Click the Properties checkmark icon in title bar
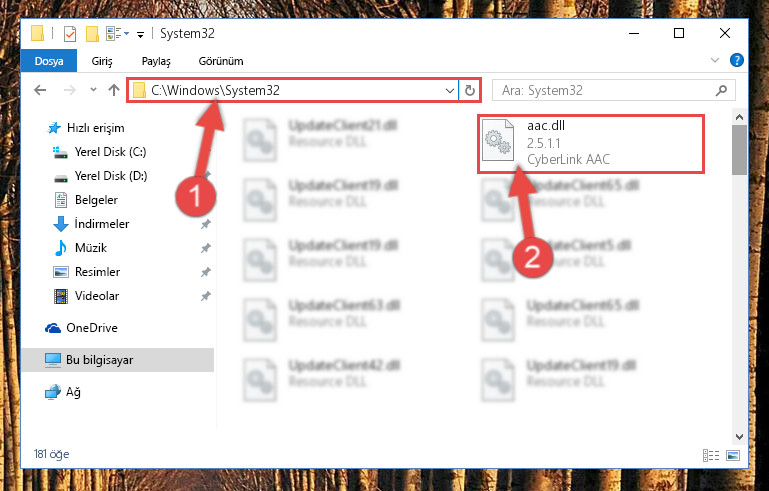This screenshot has height=491, width=769. tap(70, 34)
